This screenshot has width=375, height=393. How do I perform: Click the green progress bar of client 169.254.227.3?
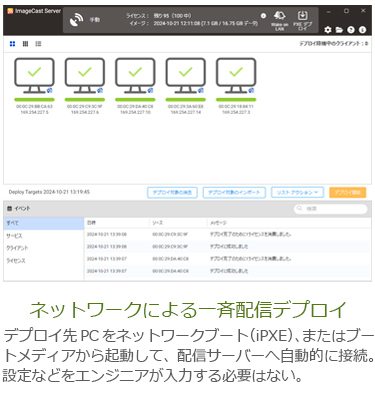click(x=236, y=99)
